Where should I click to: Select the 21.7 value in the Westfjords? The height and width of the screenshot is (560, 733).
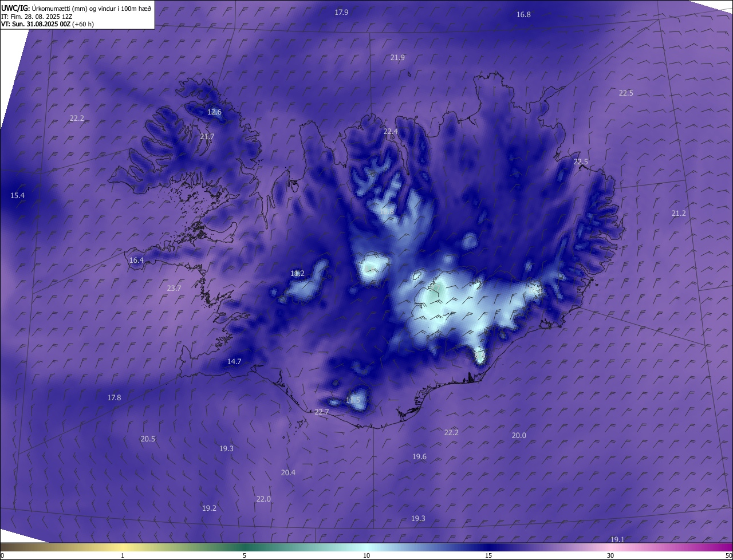207,137
